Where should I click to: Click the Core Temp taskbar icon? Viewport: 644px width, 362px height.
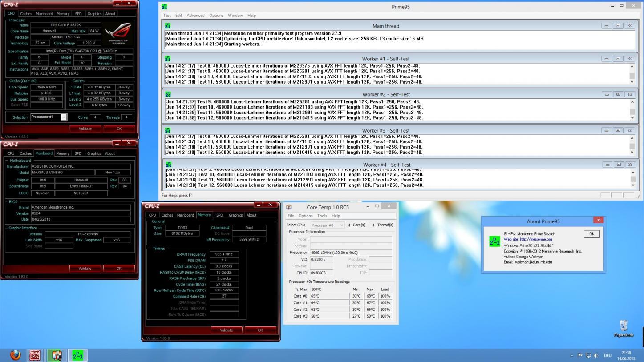tap(57, 355)
